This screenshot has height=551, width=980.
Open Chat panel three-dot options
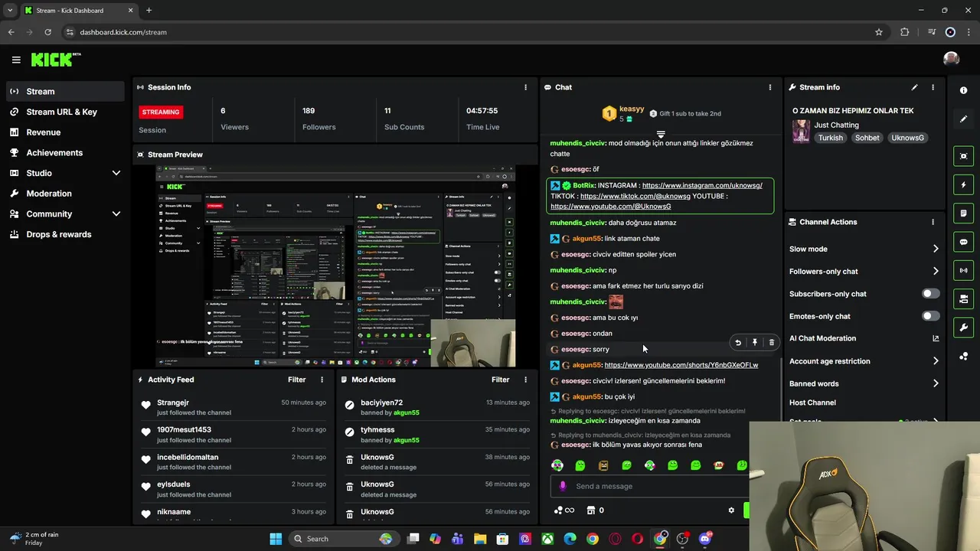(770, 87)
